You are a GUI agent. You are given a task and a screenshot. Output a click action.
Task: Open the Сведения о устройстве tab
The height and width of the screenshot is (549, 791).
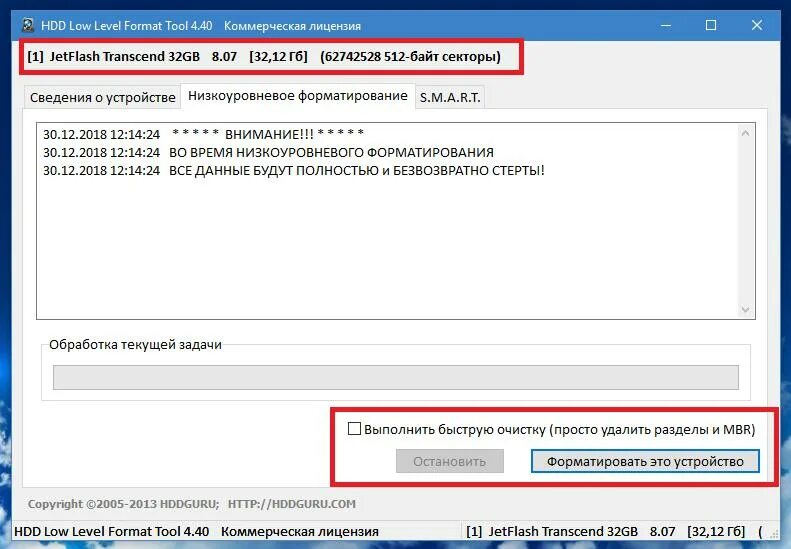click(102, 97)
